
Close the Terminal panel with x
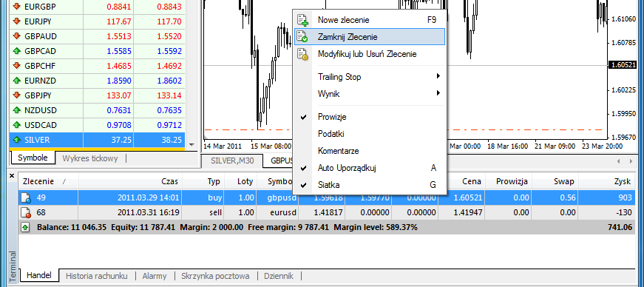click(x=12, y=175)
